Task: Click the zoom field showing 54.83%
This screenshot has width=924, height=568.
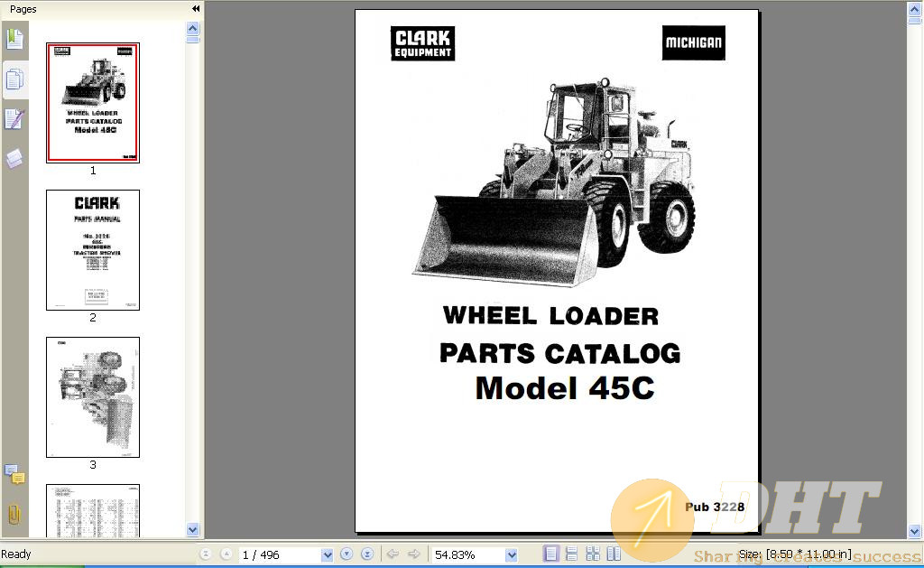Action: (468, 555)
